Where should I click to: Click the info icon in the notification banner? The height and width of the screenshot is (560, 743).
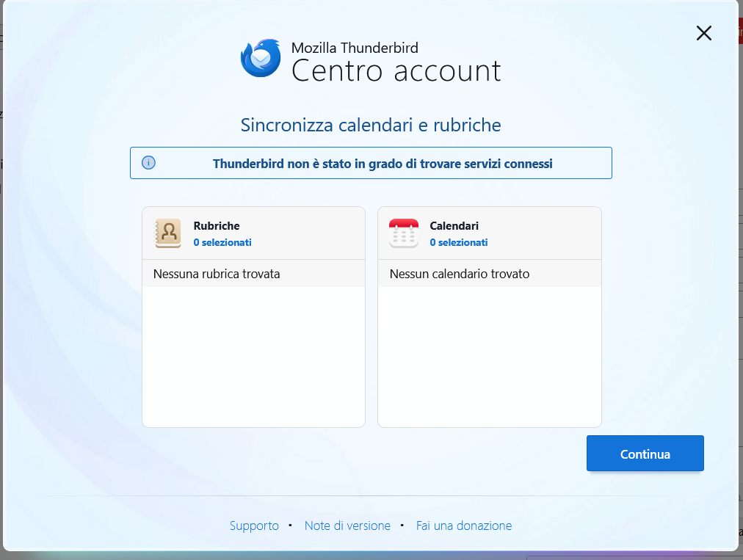point(148,163)
